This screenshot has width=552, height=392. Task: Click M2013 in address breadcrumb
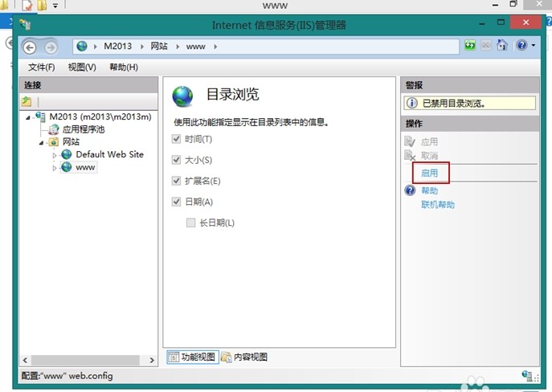pos(117,47)
